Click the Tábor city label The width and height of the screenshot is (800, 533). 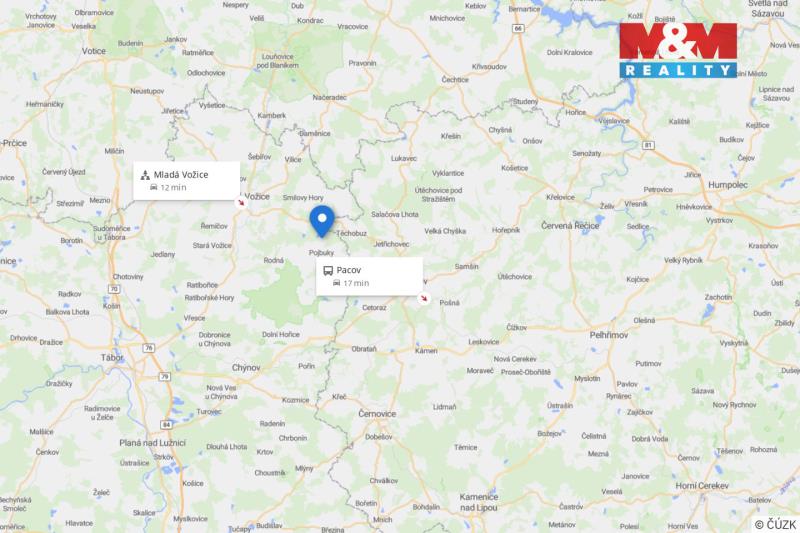tap(112, 358)
